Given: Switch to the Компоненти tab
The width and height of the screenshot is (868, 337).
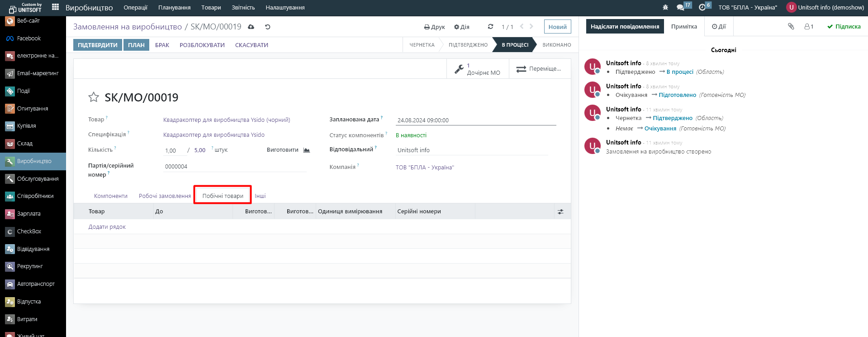Looking at the screenshot, I should click(111, 196).
